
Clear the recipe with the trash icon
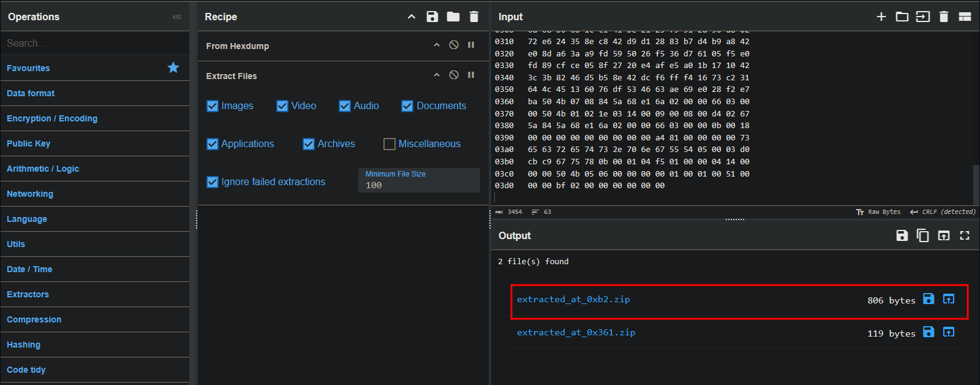pos(474,17)
